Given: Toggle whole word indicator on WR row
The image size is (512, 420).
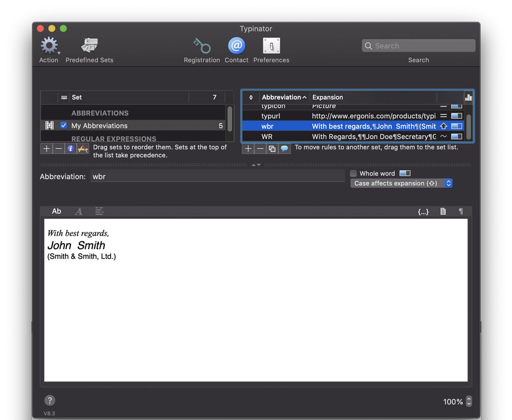Looking at the screenshot, I should [x=457, y=137].
